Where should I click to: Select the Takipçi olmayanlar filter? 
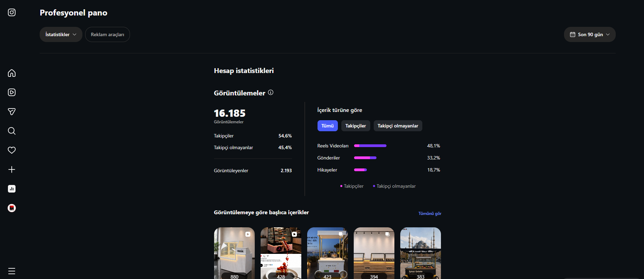click(398, 126)
